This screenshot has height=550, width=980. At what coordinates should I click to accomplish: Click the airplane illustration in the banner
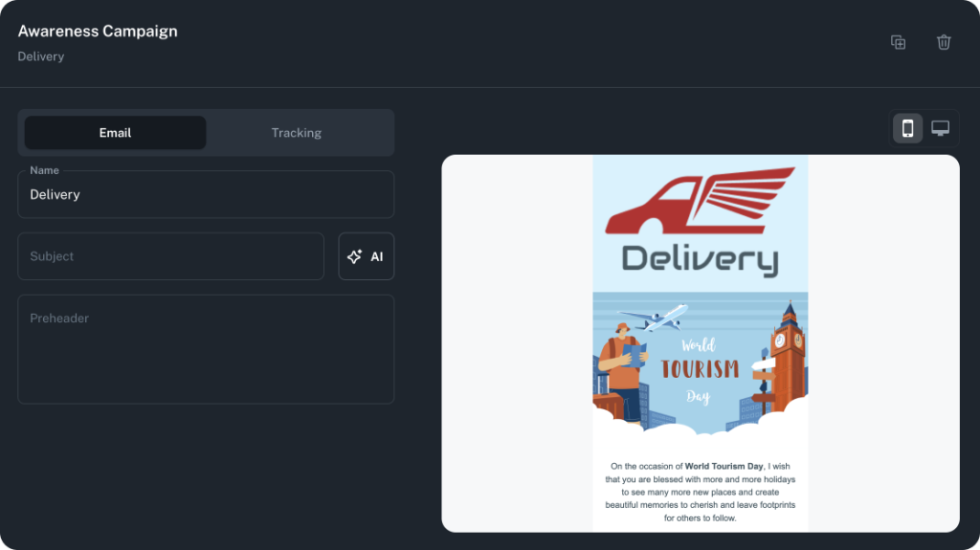click(x=655, y=317)
